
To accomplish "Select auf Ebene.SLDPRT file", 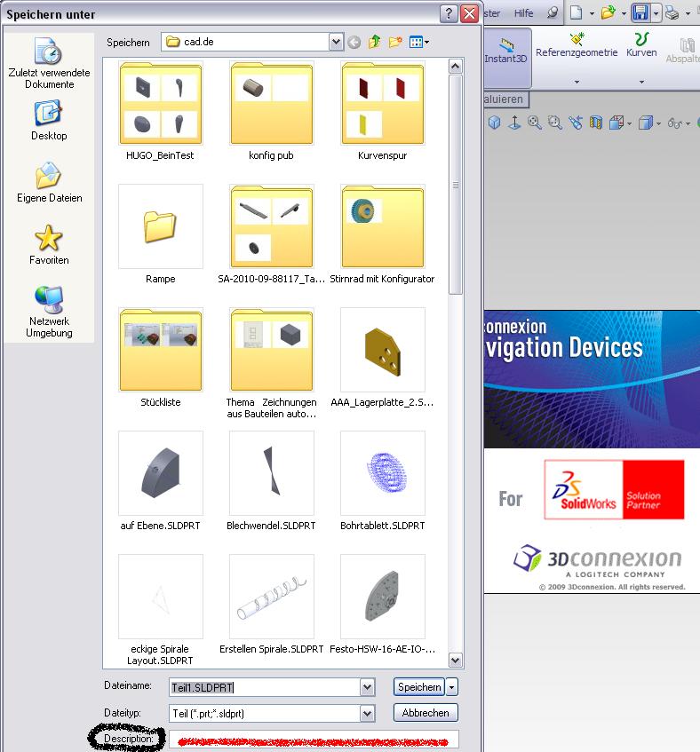I will (x=160, y=481).
